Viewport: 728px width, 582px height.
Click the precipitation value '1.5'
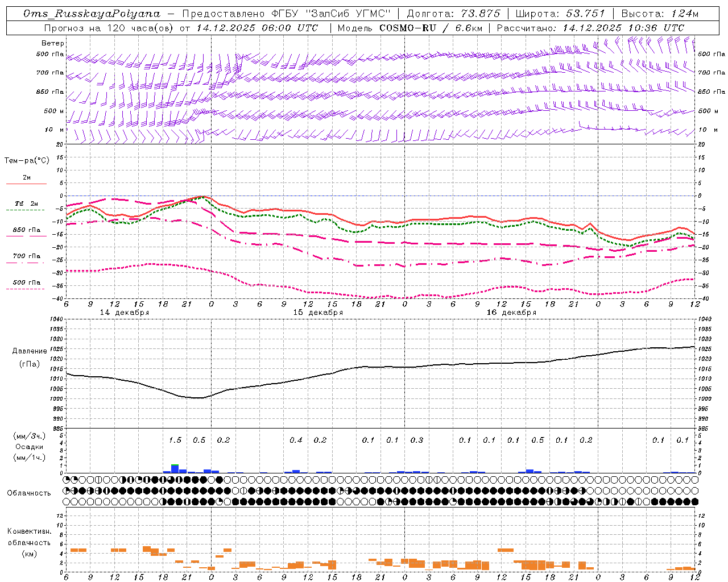click(175, 440)
